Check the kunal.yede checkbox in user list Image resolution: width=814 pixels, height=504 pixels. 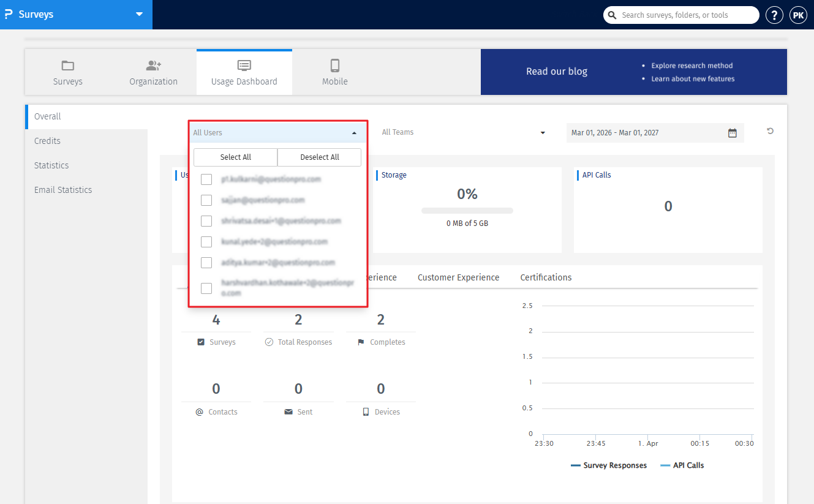(x=206, y=241)
